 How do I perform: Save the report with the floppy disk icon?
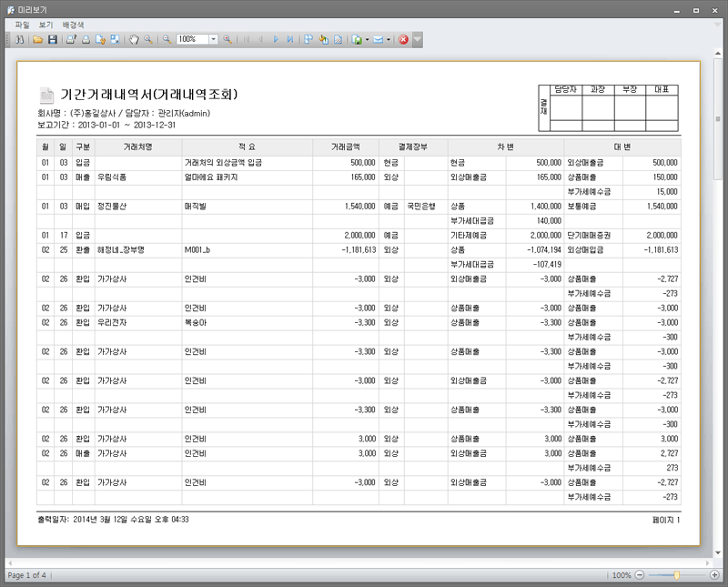pyautogui.click(x=53, y=40)
